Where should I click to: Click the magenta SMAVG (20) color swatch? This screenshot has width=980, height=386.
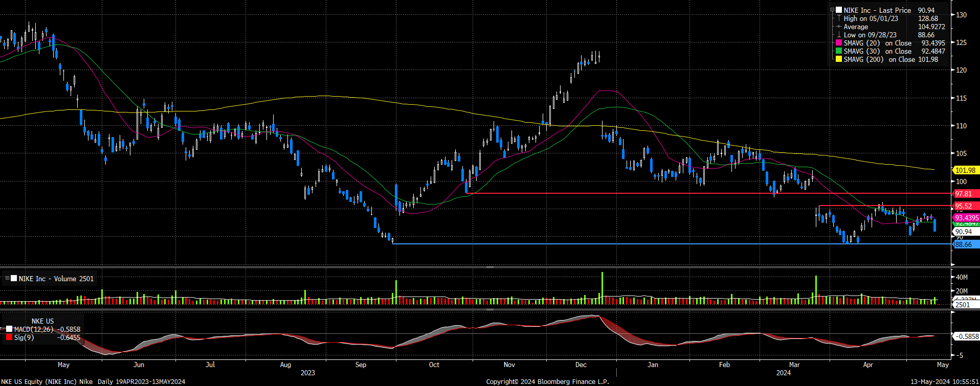coord(839,43)
